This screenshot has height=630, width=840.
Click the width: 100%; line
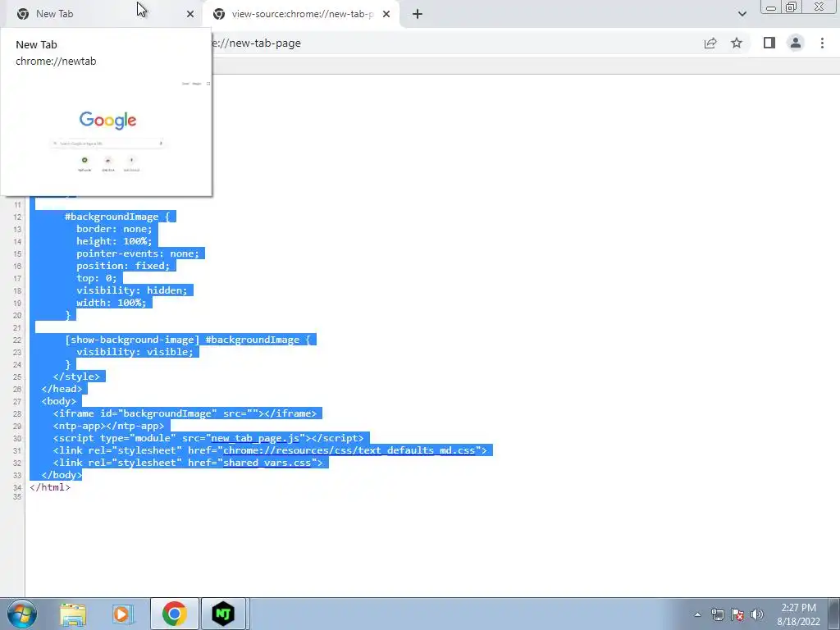111,303
